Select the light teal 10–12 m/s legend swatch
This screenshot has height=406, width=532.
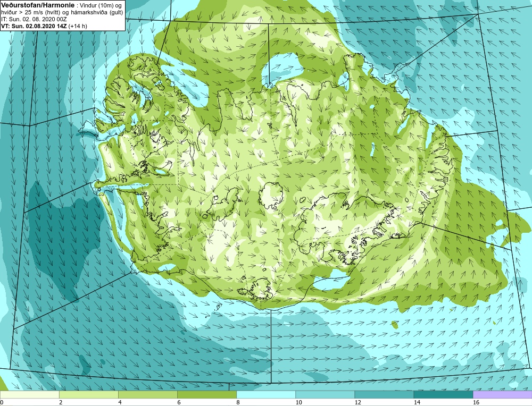click(x=325, y=395)
